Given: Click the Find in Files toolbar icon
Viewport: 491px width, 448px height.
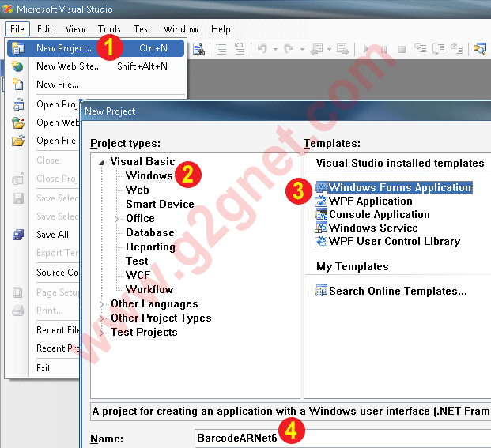Looking at the screenshot, I should point(198,49).
